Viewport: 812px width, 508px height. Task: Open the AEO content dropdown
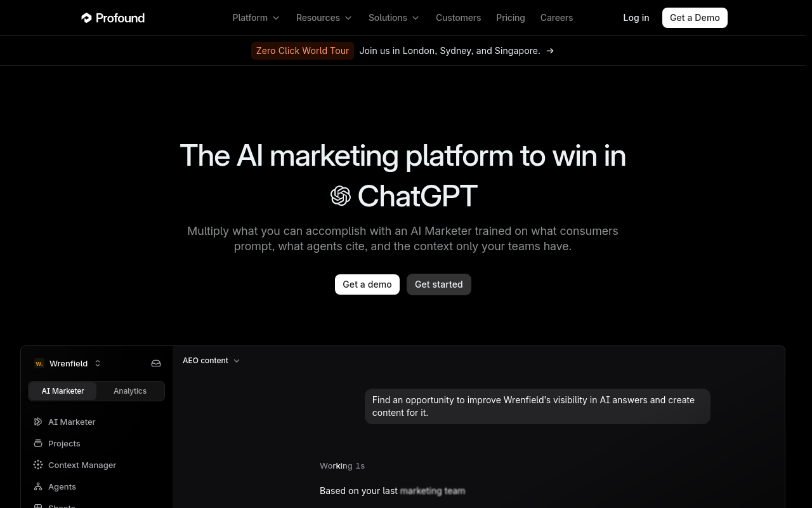(211, 361)
